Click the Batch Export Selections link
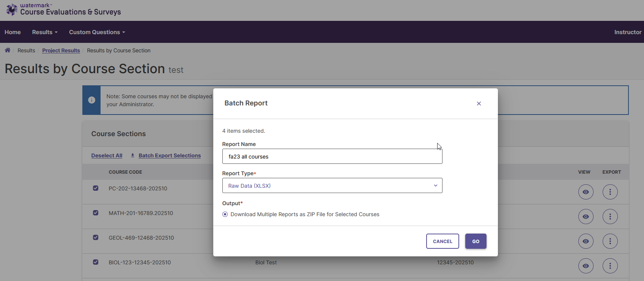 click(x=170, y=155)
